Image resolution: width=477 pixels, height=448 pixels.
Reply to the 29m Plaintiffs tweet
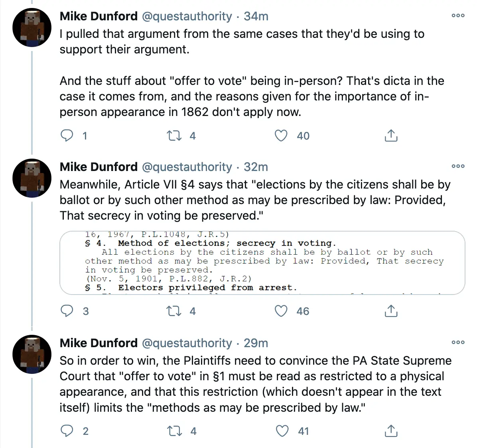pos(67,431)
